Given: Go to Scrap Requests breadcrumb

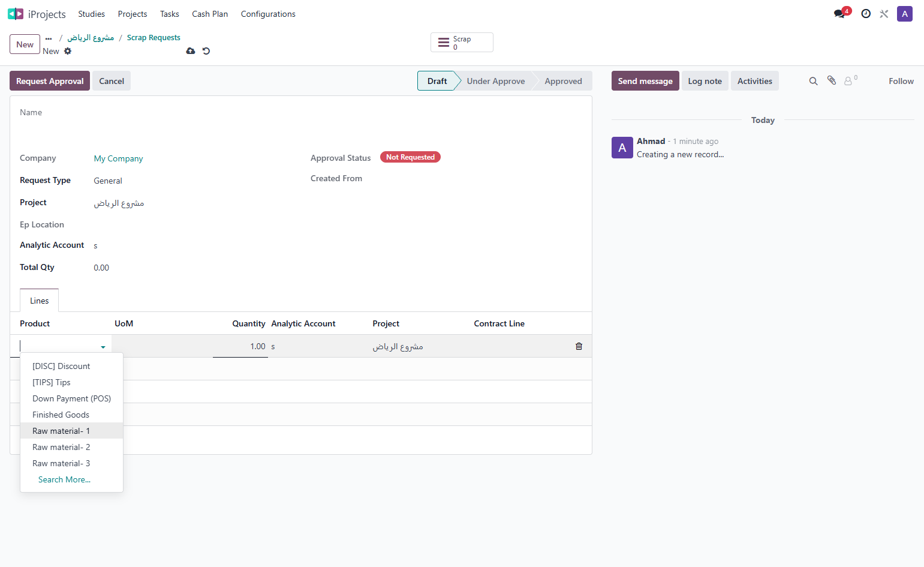Looking at the screenshot, I should pyautogui.click(x=154, y=37).
